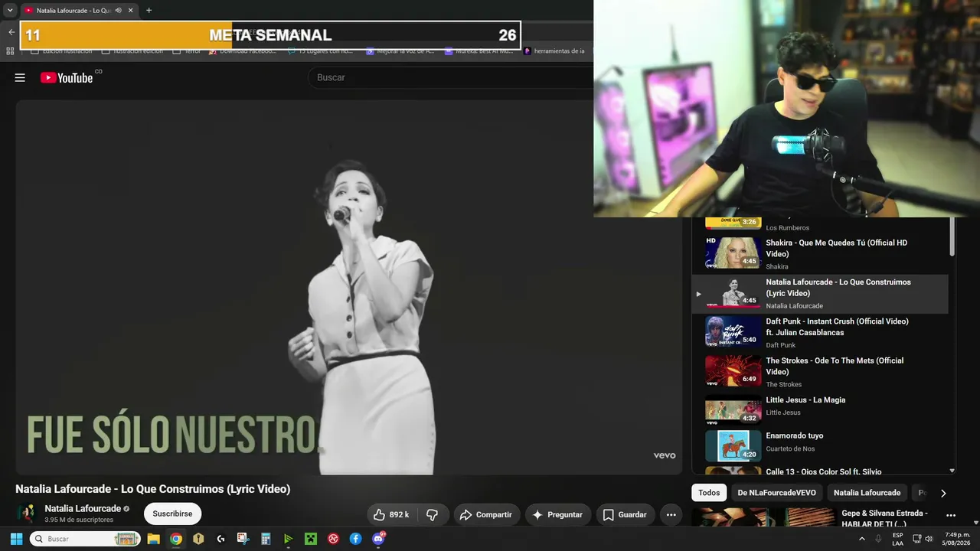Screen dimensions: 980x551
Task: Open a new Chrome tab
Action: coord(149,11)
